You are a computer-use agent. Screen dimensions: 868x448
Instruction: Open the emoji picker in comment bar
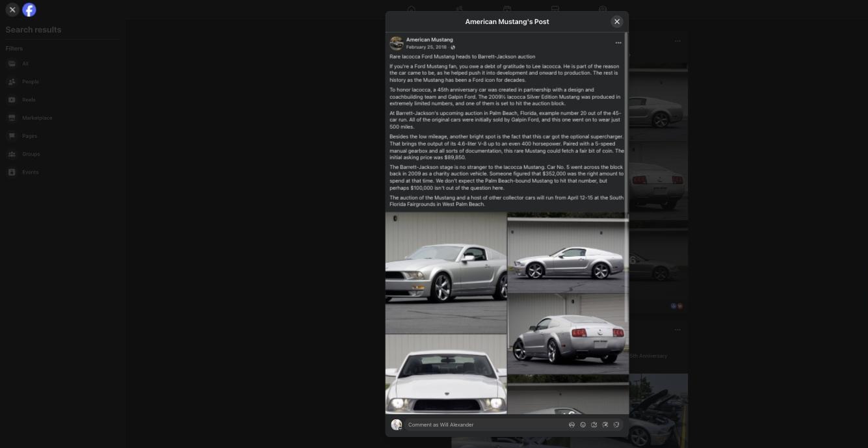[583, 425]
